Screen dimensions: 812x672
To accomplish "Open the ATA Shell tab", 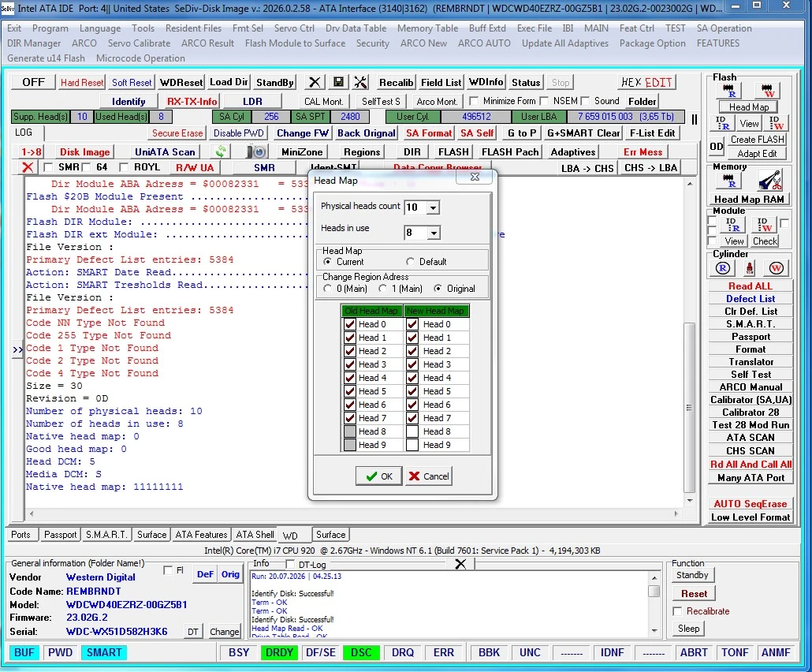I will pyautogui.click(x=255, y=535).
